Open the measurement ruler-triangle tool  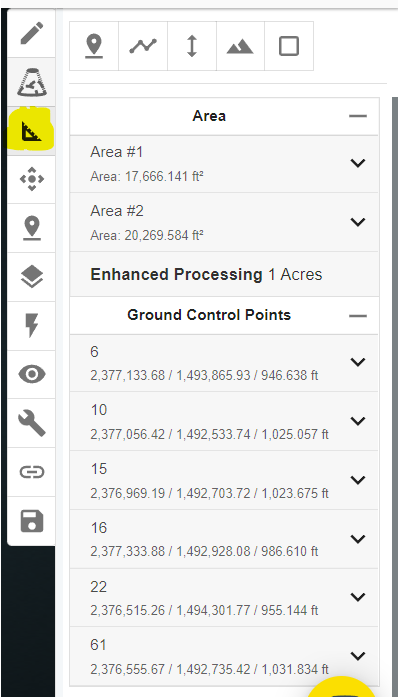(32, 132)
